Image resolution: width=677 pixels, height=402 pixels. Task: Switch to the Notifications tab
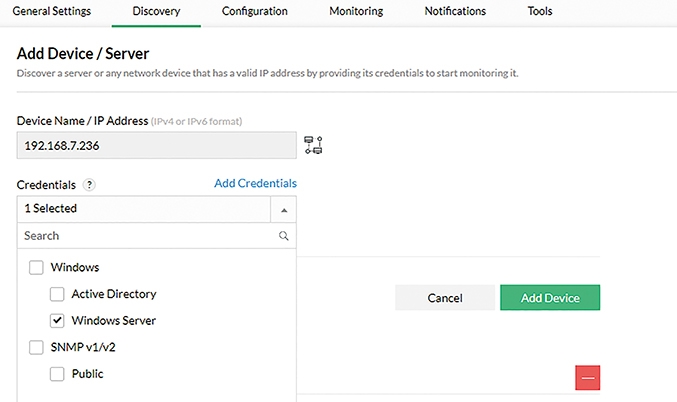pos(455,11)
